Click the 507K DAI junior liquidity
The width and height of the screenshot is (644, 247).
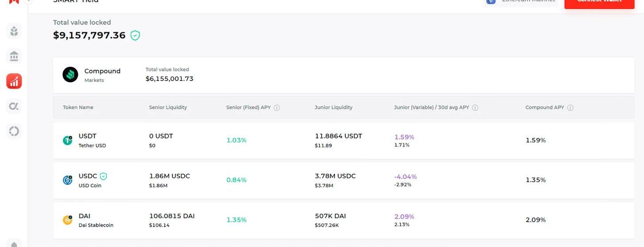tap(330, 216)
